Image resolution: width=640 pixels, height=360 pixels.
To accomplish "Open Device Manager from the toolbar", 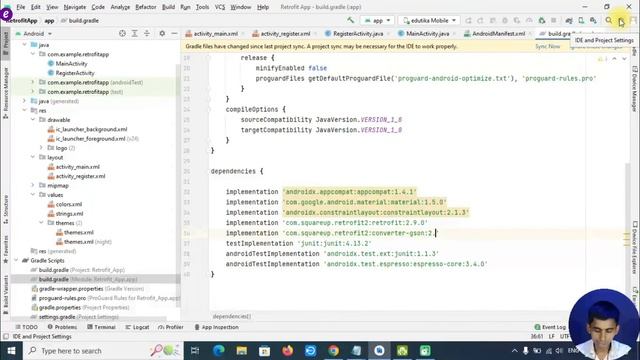I will point(581,20).
